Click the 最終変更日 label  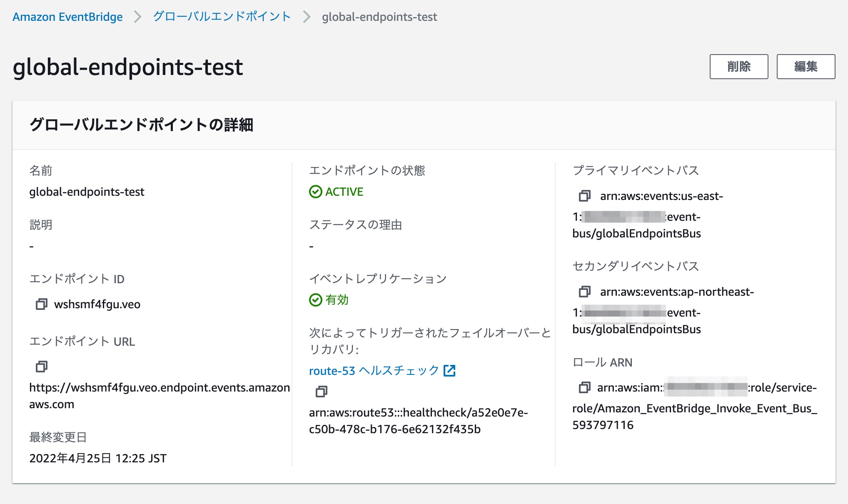[58, 437]
